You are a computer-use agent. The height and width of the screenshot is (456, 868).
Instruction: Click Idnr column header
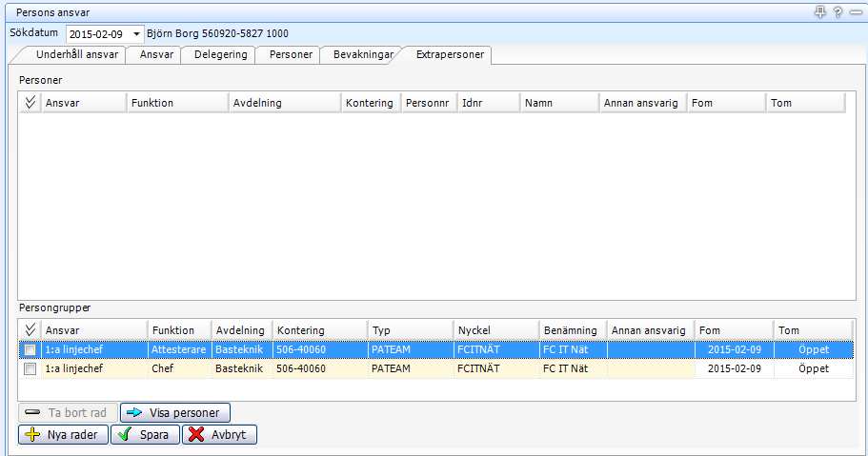[x=488, y=103]
